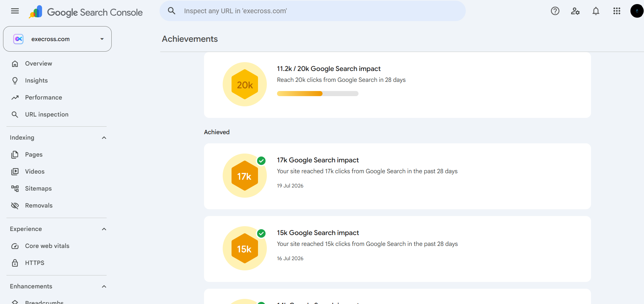Image resolution: width=644 pixels, height=304 pixels.
Task: Click the Videos play icon
Action: pos(15,172)
